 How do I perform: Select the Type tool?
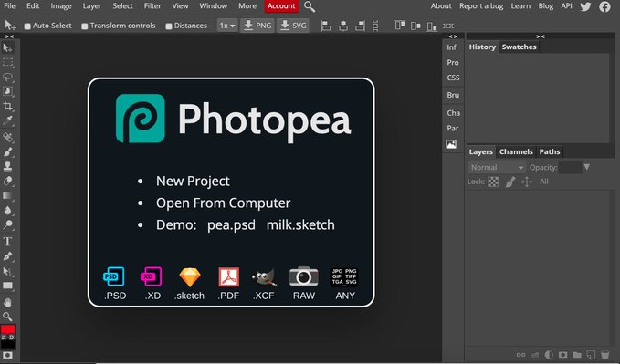7,241
